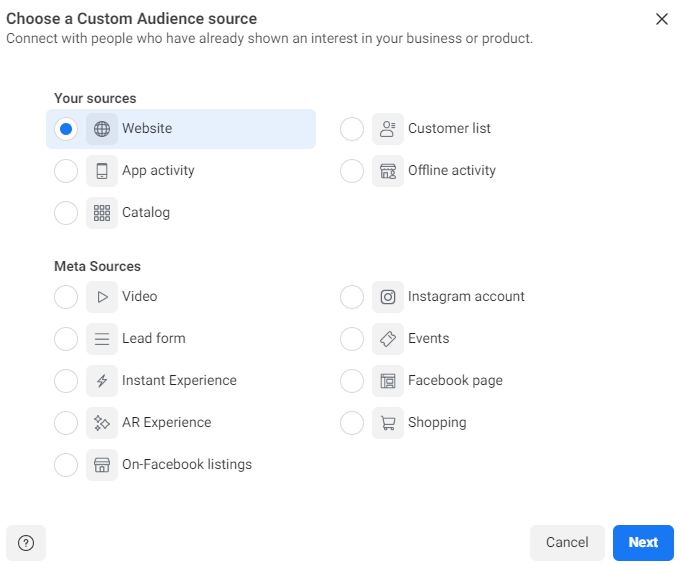Screen dimensions: 682x565
Task: Choose the Shopping radio button
Action: point(352,423)
